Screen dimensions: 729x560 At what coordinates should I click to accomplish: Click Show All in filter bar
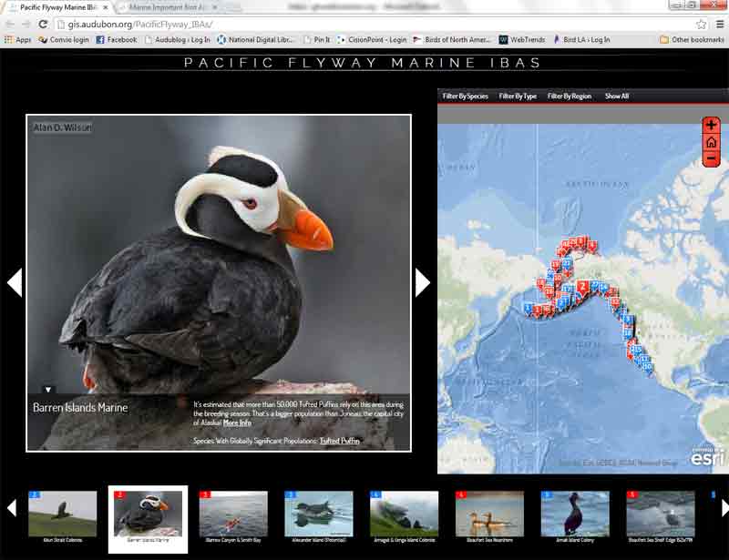coord(617,96)
